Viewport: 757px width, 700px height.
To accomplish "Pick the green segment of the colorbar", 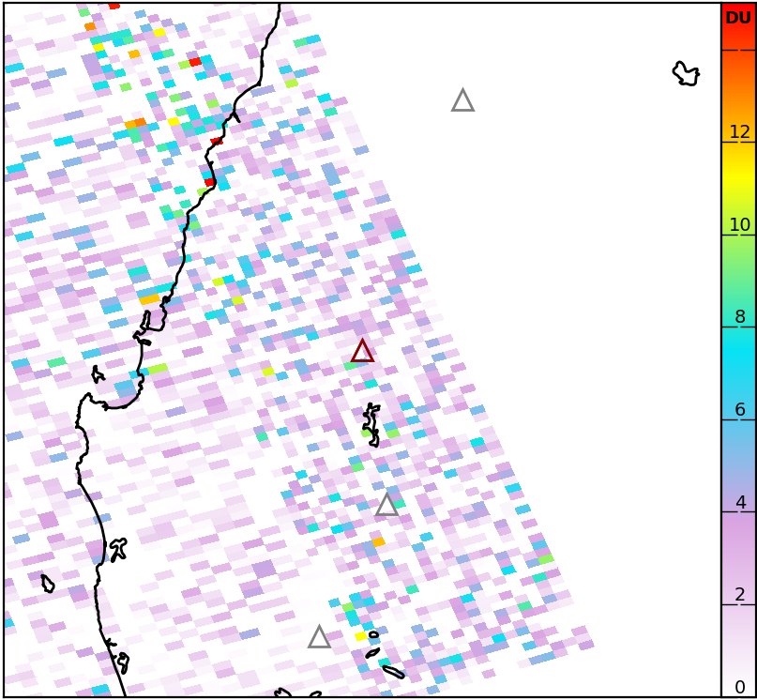I will click(738, 281).
